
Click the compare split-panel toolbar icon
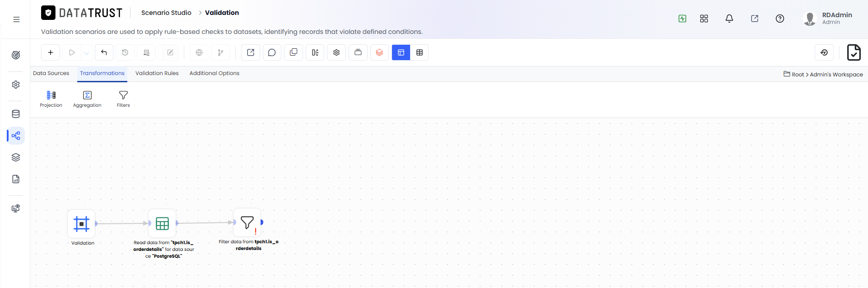315,52
